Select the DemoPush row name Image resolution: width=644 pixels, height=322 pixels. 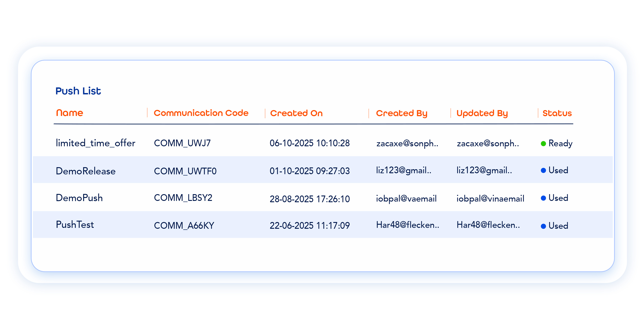point(79,198)
